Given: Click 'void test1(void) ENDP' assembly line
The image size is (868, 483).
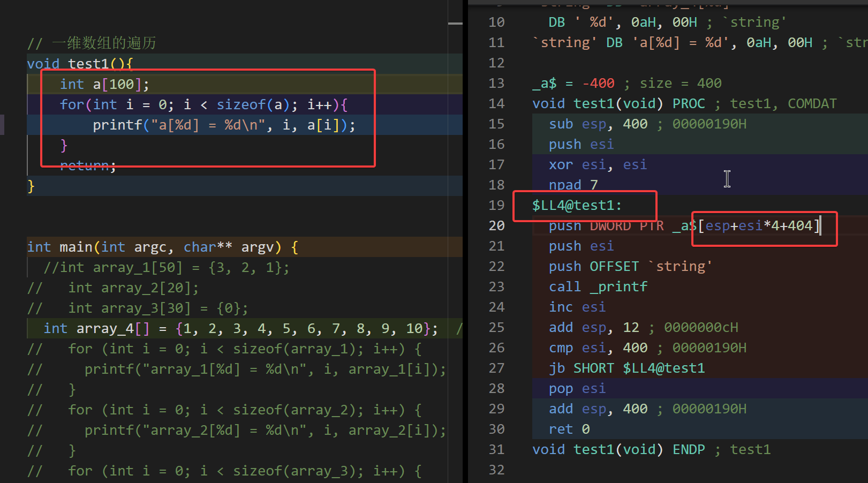Looking at the screenshot, I should tap(618, 450).
